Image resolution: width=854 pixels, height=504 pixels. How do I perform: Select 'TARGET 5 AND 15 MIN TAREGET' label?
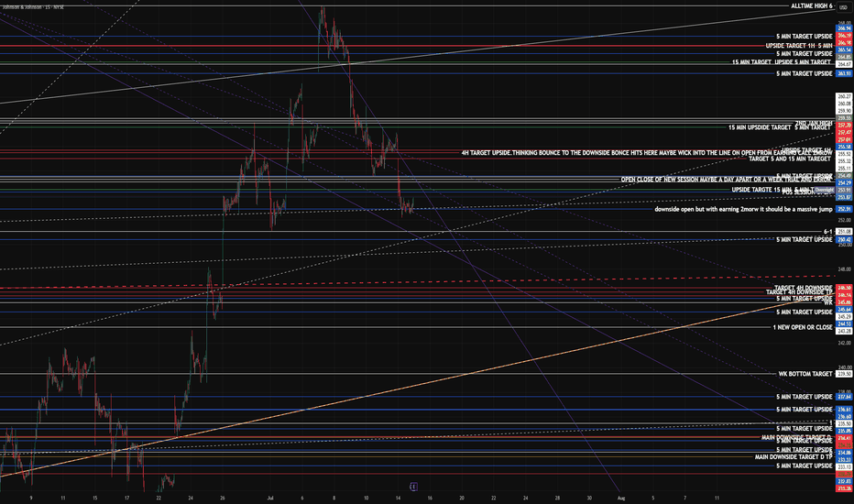click(x=790, y=159)
